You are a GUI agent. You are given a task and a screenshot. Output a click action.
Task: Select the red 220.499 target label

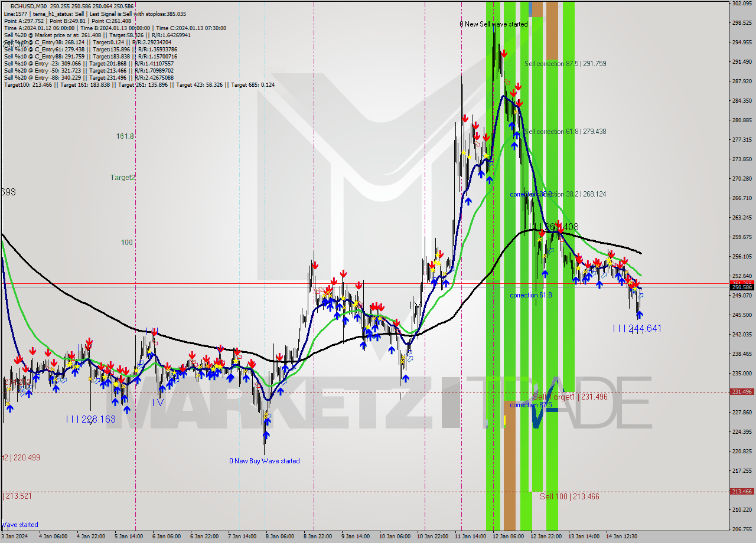click(21, 457)
